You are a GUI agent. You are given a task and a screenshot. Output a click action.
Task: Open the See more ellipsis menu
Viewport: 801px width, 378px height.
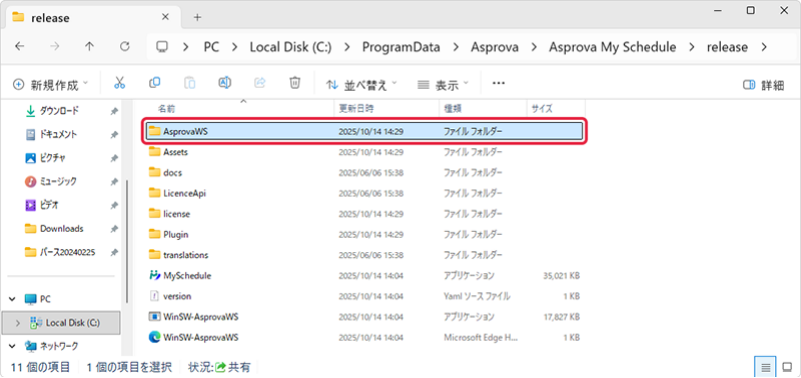pos(499,83)
